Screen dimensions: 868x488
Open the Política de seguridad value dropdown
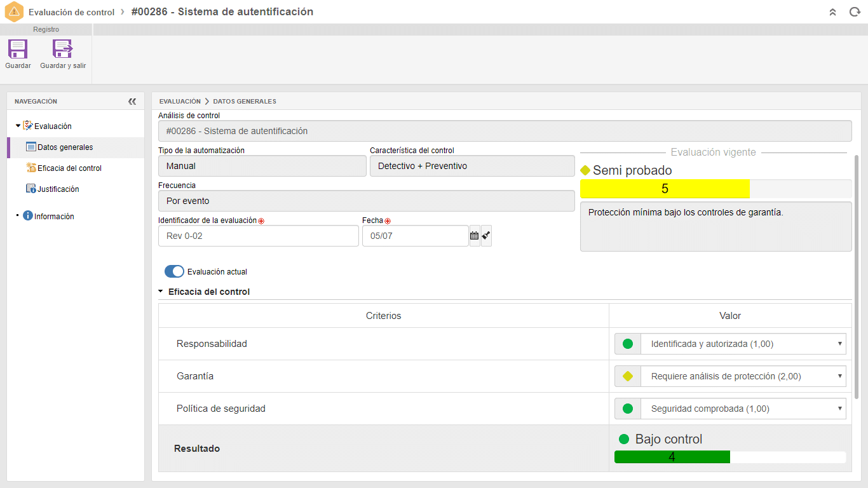click(730, 409)
